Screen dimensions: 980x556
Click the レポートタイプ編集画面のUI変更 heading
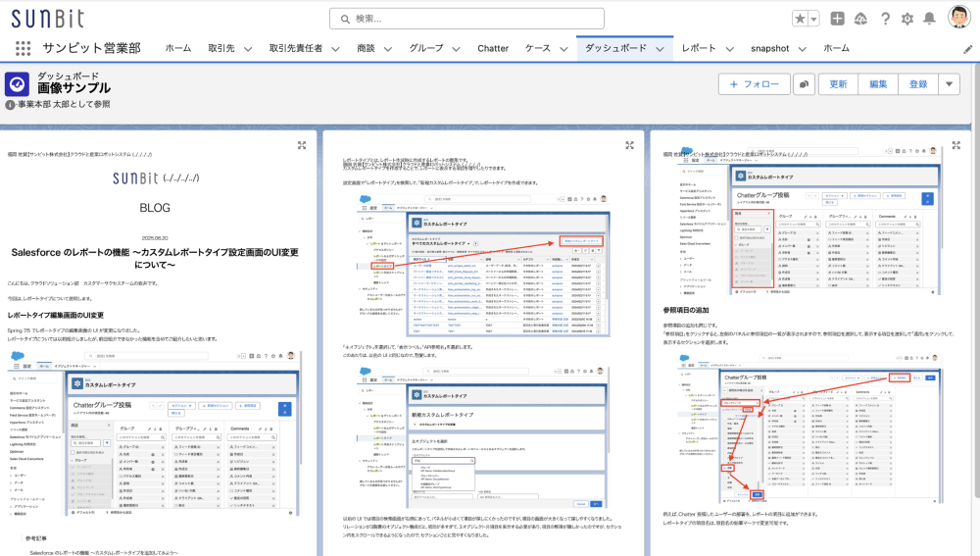point(56,315)
